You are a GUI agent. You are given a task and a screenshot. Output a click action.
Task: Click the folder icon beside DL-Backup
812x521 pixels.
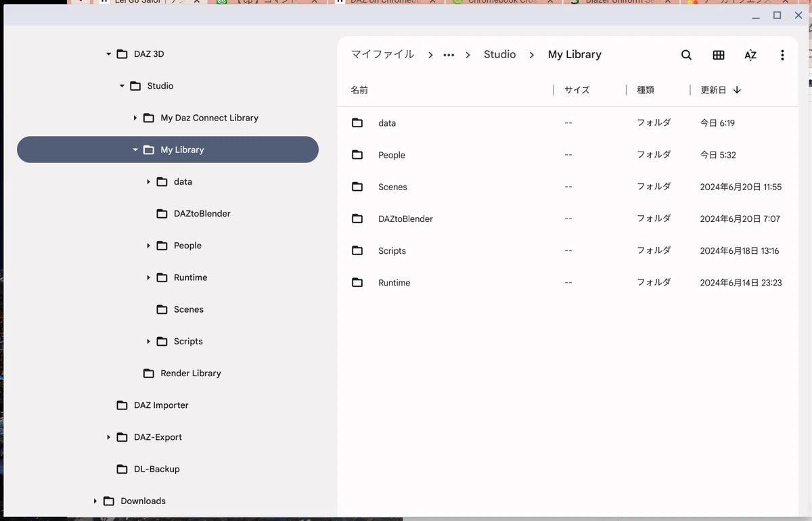[x=122, y=469]
